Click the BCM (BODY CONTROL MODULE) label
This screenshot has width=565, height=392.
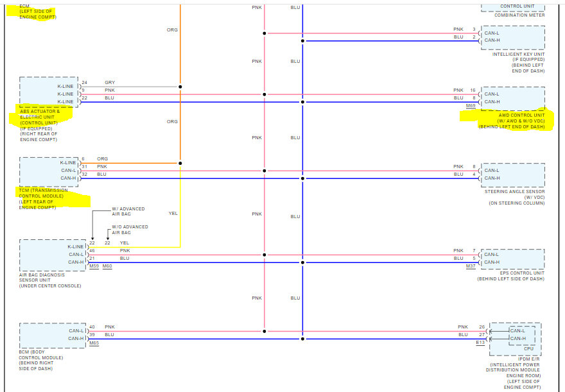(x=40, y=355)
